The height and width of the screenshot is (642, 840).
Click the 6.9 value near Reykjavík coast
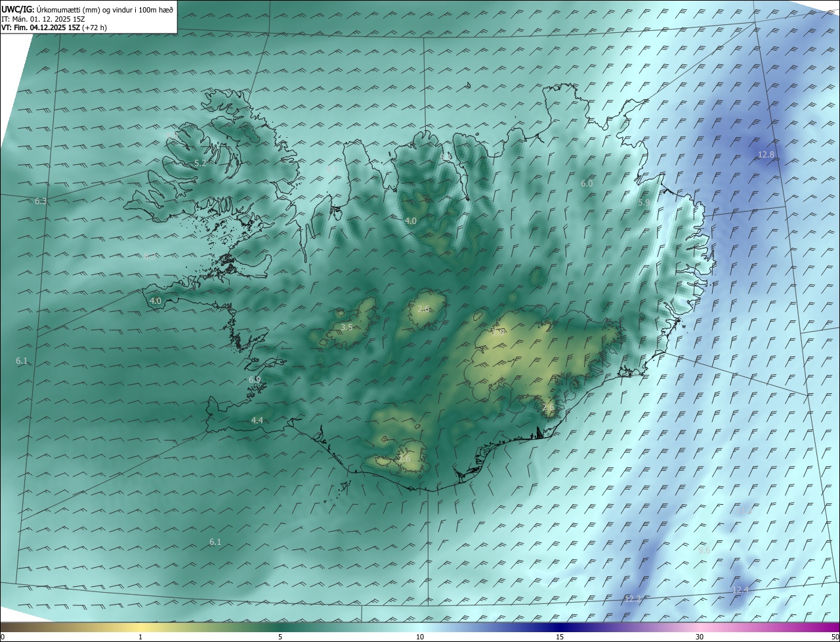(255, 379)
